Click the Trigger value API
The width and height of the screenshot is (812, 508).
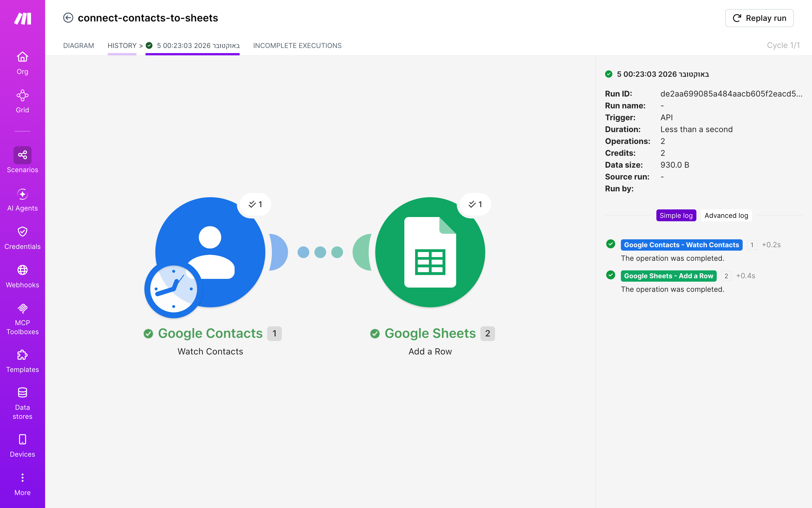tap(667, 118)
